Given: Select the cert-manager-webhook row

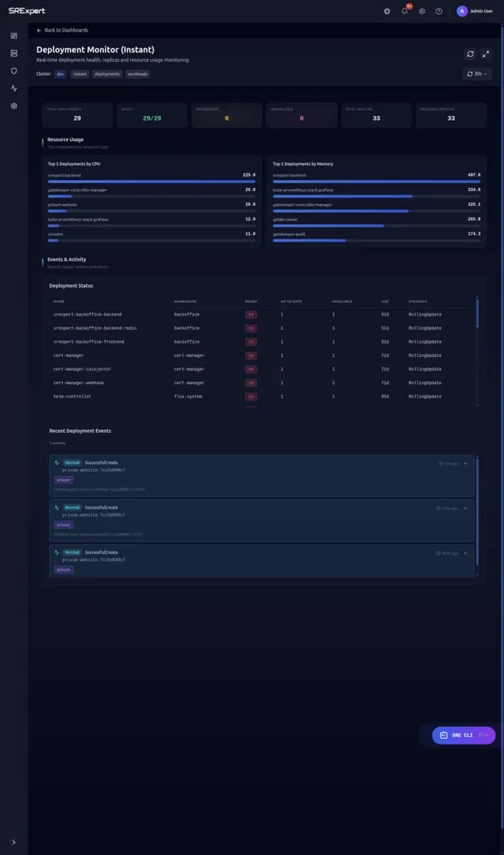Looking at the screenshot, I should pyautogui.click(x=263, y=383).
